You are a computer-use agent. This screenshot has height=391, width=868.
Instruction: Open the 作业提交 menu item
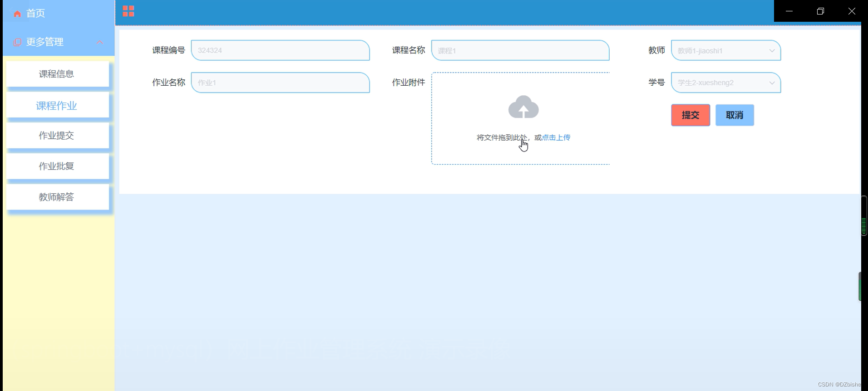58,135
